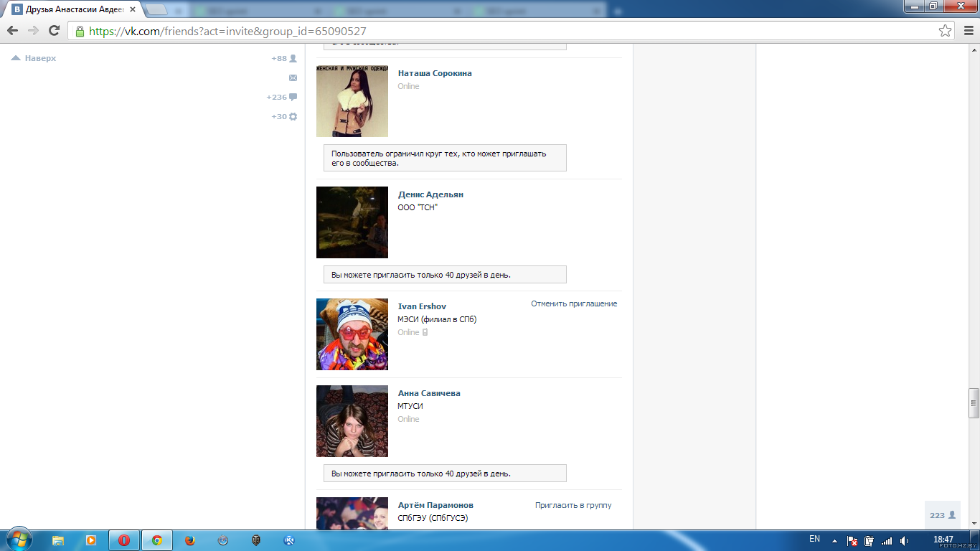
Task: Open Windows Explorer from the taskbar
Action: pyautogui.click(x=58, y=540)
